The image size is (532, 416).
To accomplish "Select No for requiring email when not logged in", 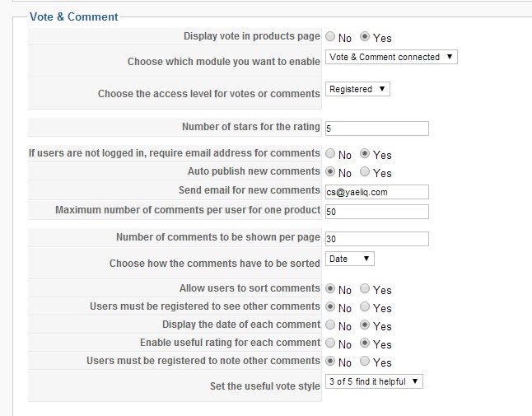I will pyautogui.click(x=330, y=155).
